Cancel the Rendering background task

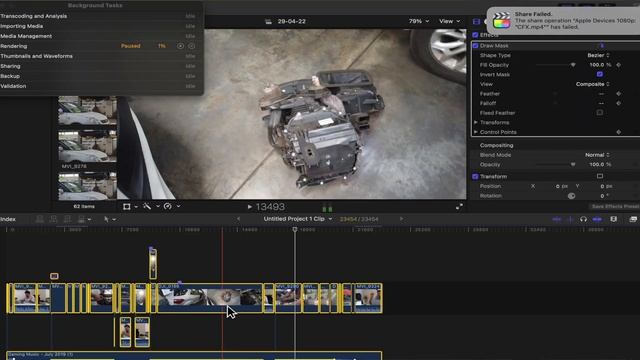coord(191,46)
